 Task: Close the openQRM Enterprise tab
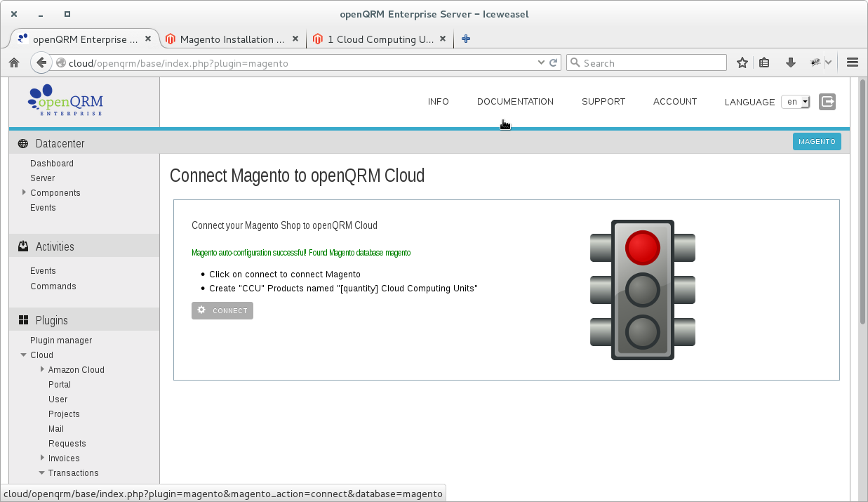[x=148, y=39]
